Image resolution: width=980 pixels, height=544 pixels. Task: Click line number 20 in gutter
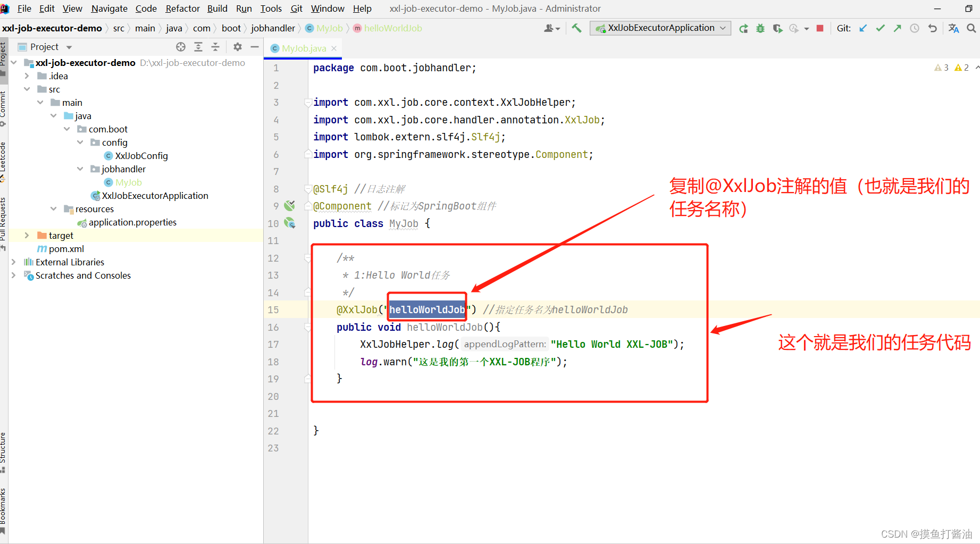(x=273, y=396)
